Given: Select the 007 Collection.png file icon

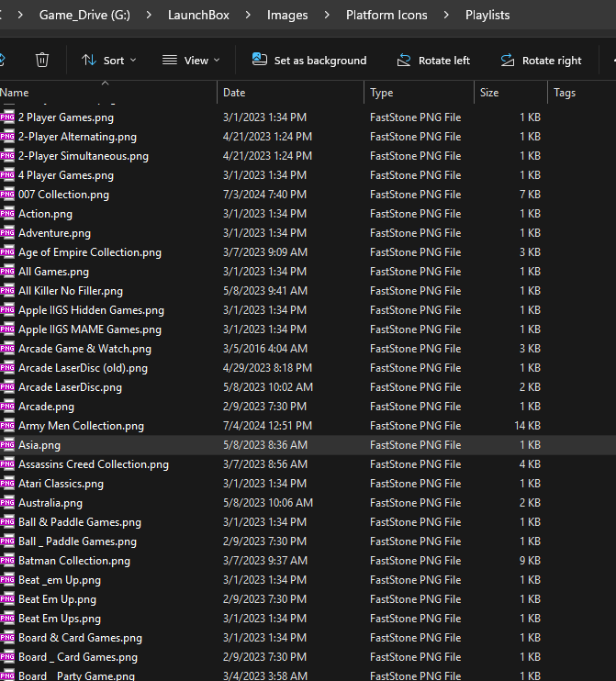Looking at the screenshot, I should 8,195.
